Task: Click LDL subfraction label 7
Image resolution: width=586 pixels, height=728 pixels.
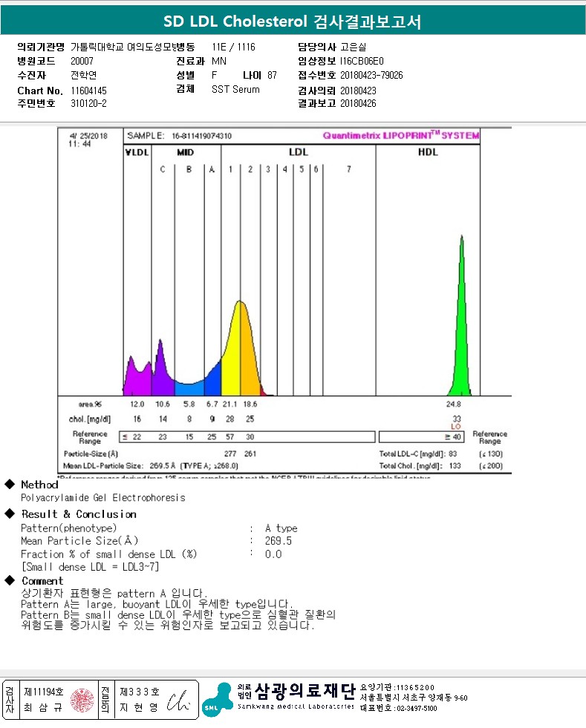Action: point(349,169)
